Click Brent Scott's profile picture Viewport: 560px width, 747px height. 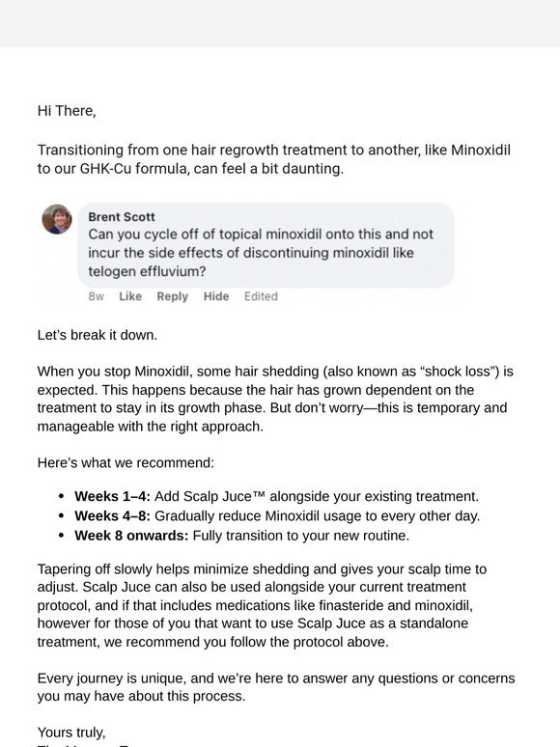click(x=57, y=219)
